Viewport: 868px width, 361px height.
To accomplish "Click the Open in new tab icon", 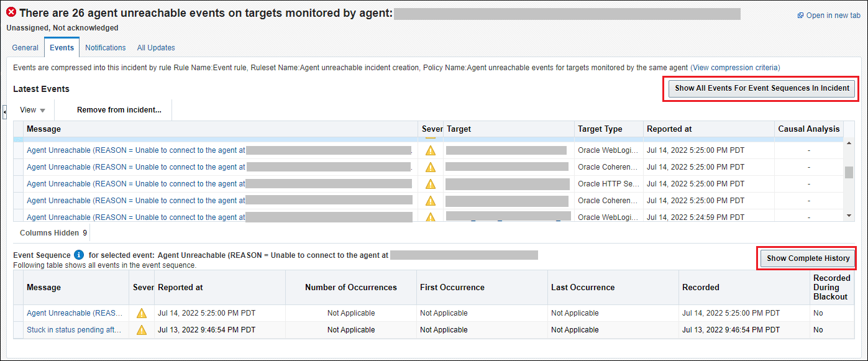I will [x=800, y=16].
